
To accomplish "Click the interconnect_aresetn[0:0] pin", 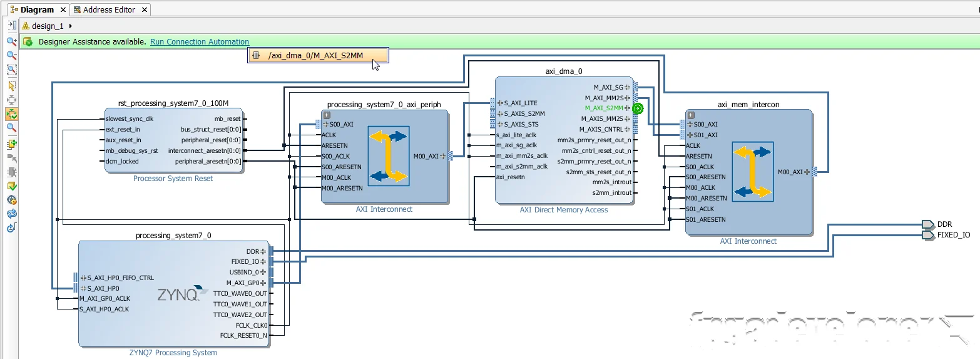I will 204,150.
